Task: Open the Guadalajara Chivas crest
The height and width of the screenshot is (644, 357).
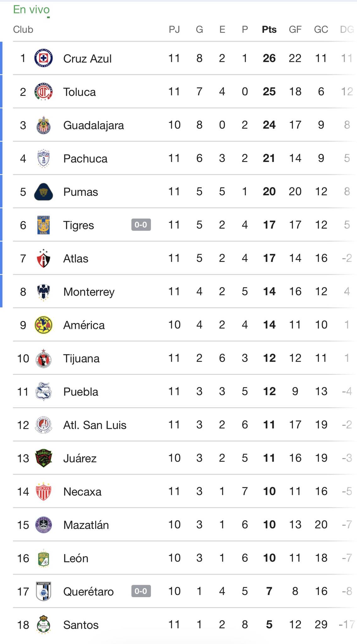Action: (43, 125)
